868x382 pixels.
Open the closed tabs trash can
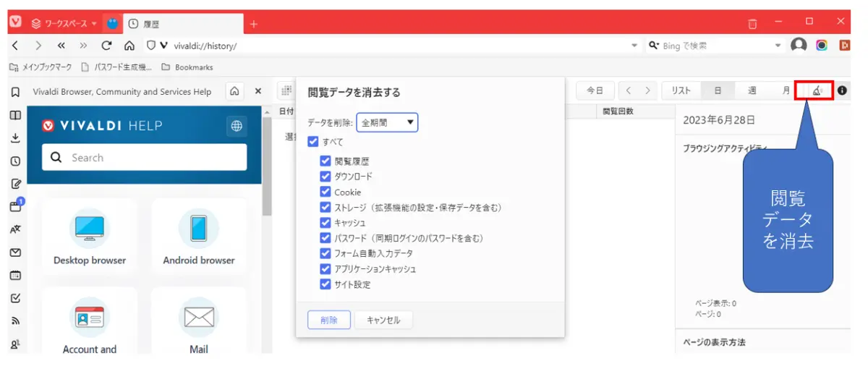[752, 24]
